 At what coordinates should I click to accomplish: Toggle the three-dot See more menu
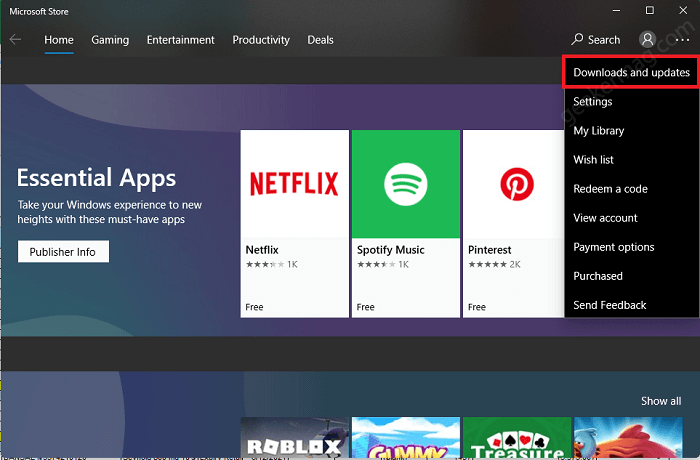[682, 40]
